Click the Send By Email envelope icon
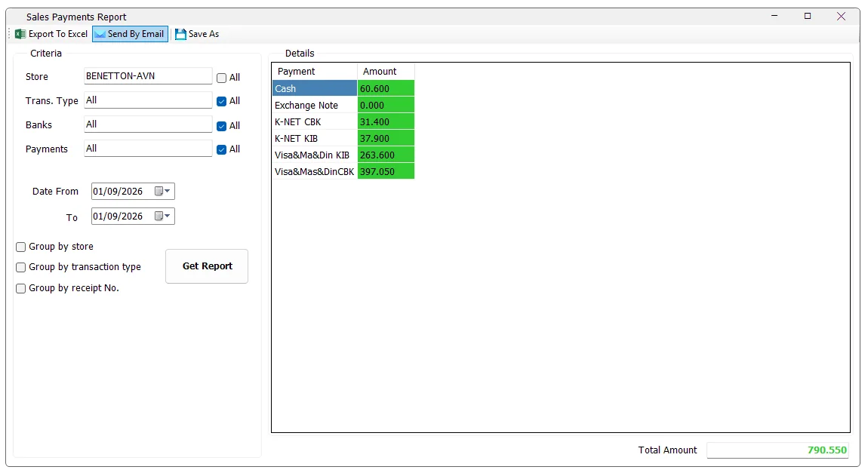 tap(100, 34)
